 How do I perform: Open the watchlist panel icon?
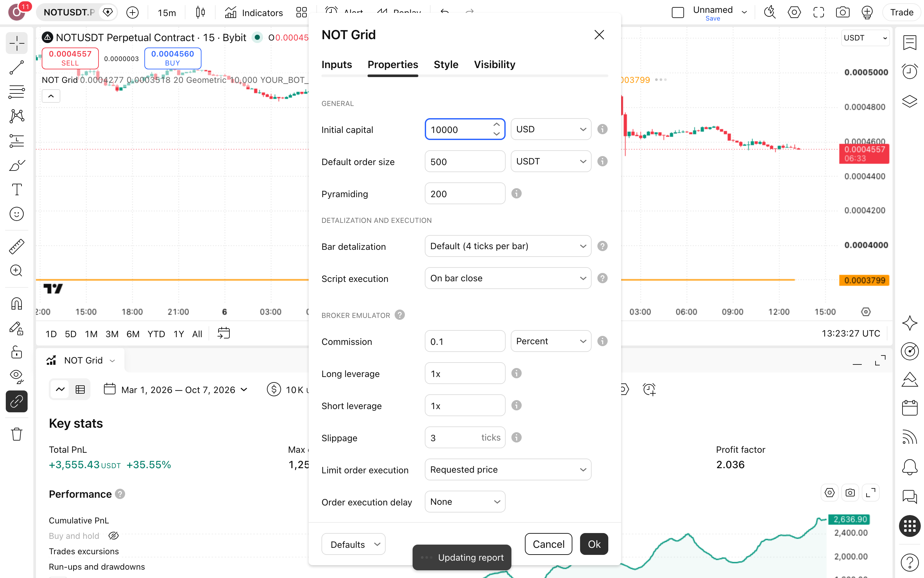[910, 43]
